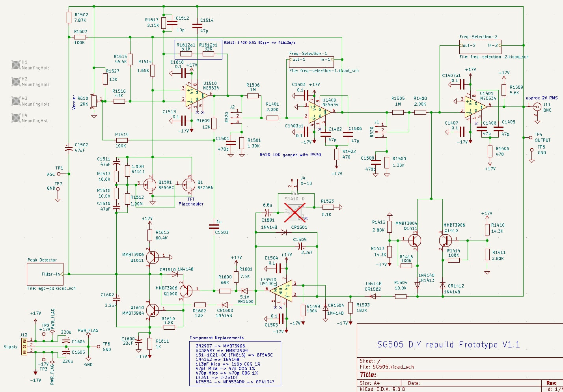Click the 'Vernier' label text
563x392 pixels.
coord(74,102)
